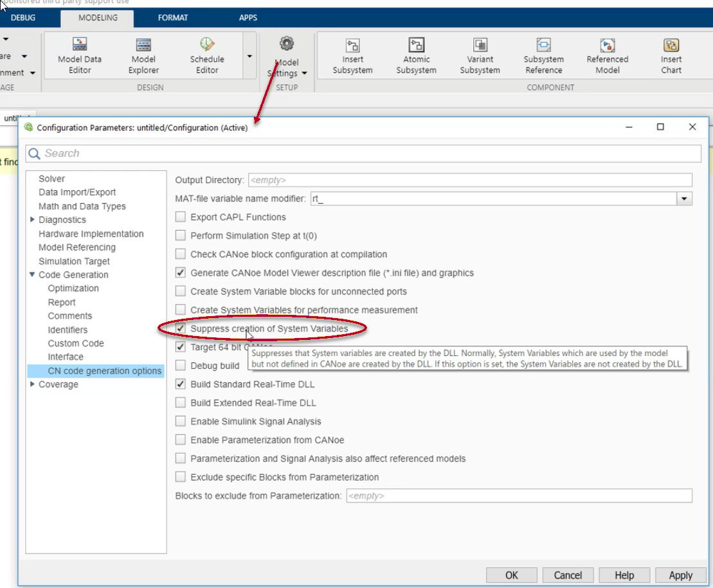Apply the configuration changes

[680, 575]
